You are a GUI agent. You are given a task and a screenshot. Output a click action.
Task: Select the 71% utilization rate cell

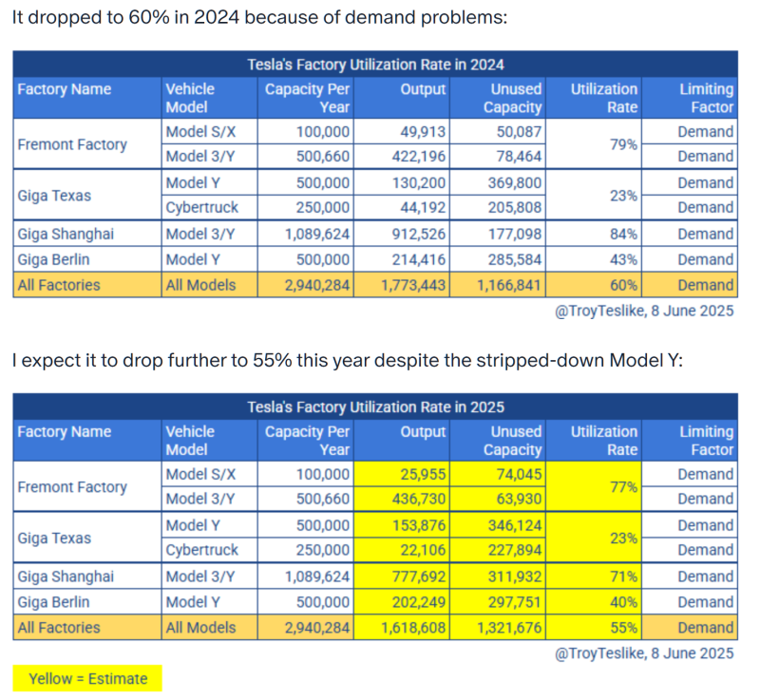tap(594, 577)
